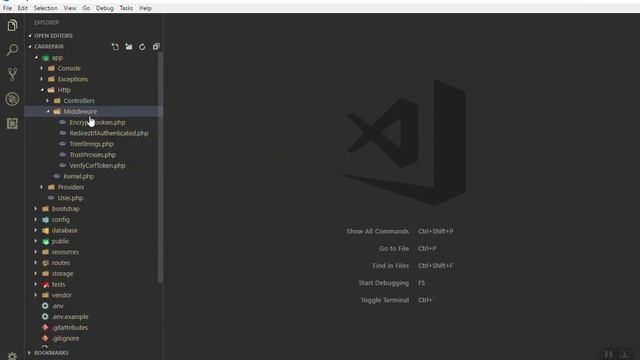The height and width of the screenshot is (360, 640).
Task: Click the .gitattributes git icon
Action: coord(45,327)
